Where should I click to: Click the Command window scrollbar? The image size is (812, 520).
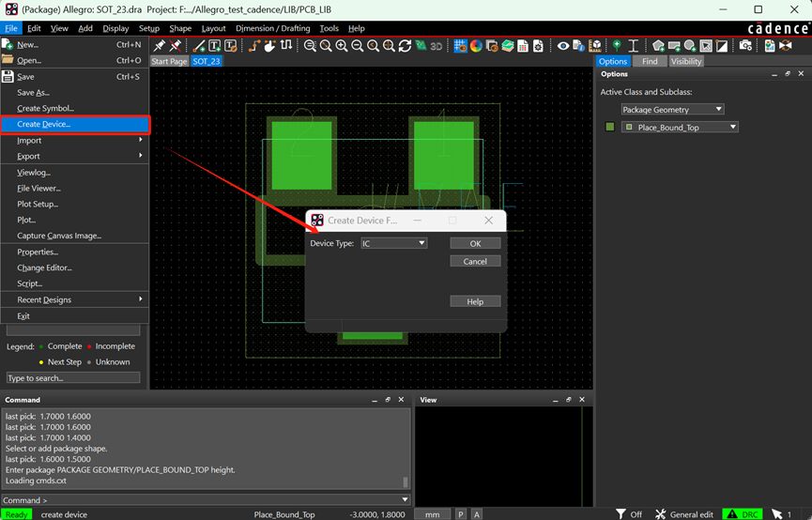406,482
